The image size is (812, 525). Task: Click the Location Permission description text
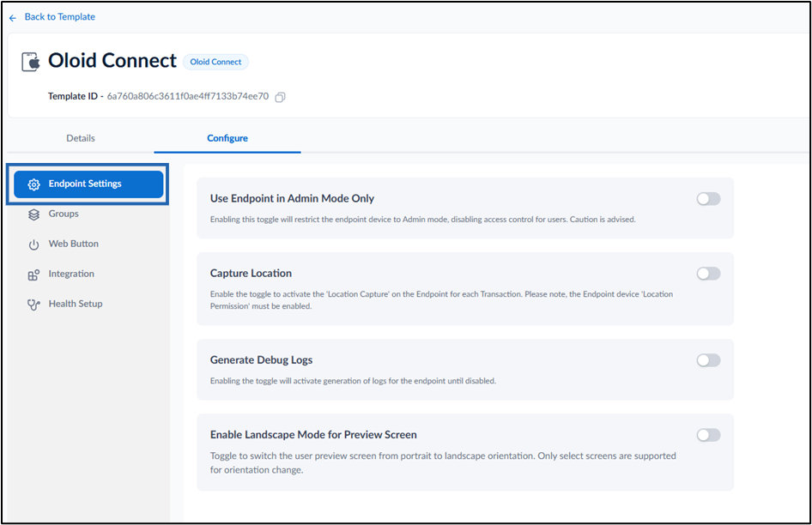point(441,299)
